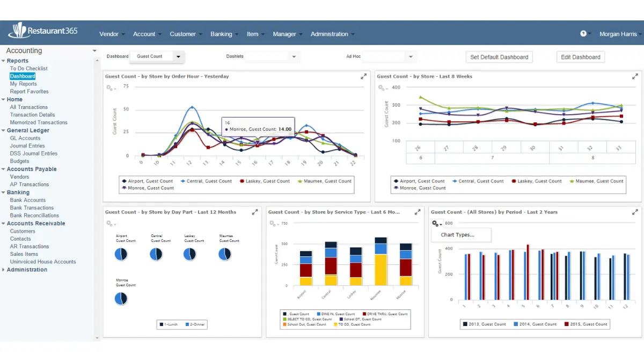Expand the by Period Last 2 Years chart
Screen dimensions: 644x362
(x=635, y=212)
